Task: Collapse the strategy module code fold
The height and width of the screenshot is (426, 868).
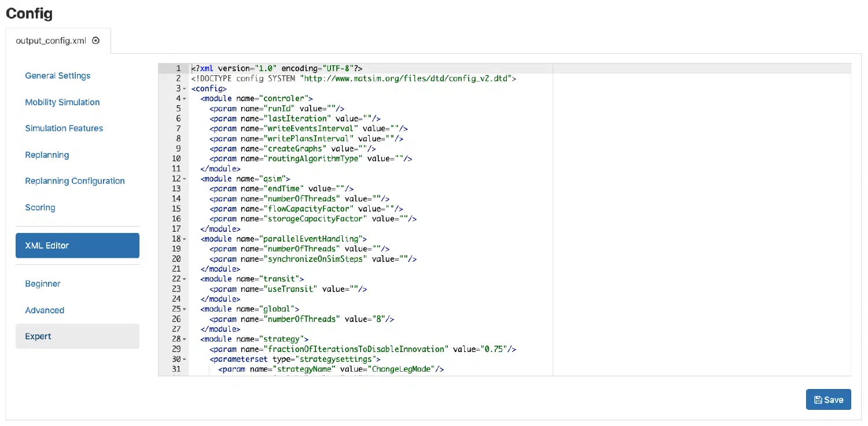Action: pyautogui.click(x=185, y=339)
